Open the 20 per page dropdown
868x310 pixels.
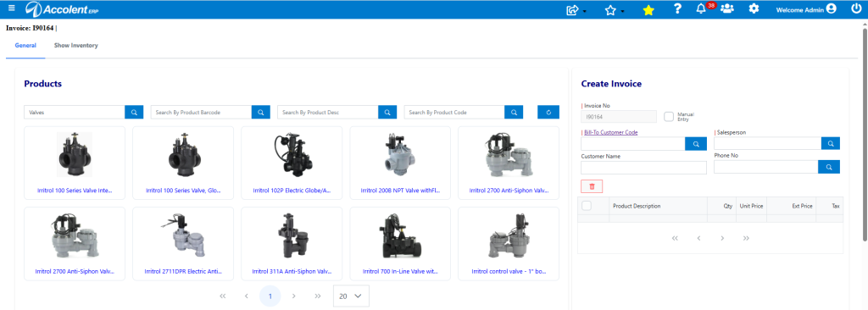point(351,296)
